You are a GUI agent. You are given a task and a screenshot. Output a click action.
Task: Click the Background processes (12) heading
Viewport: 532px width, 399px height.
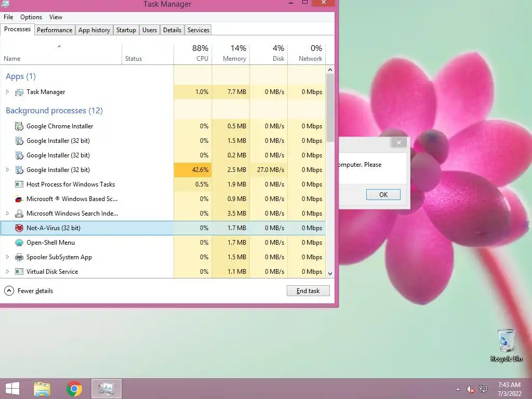coord(54,111)
